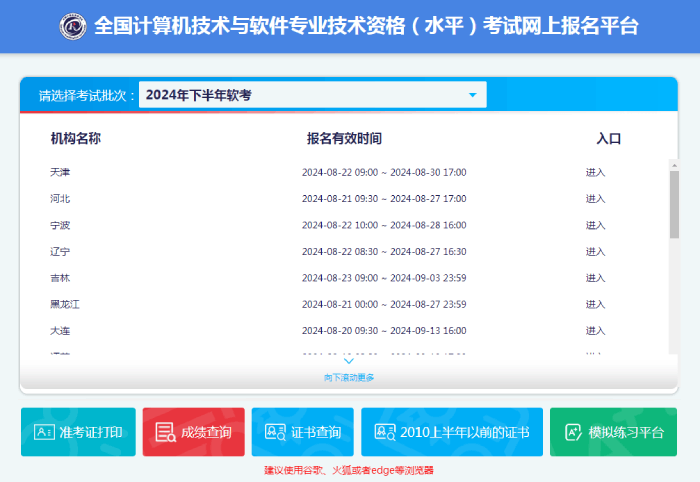700x482 pixels.
Task: Click the 请选择考试批次 label
Action: (86, 96)
